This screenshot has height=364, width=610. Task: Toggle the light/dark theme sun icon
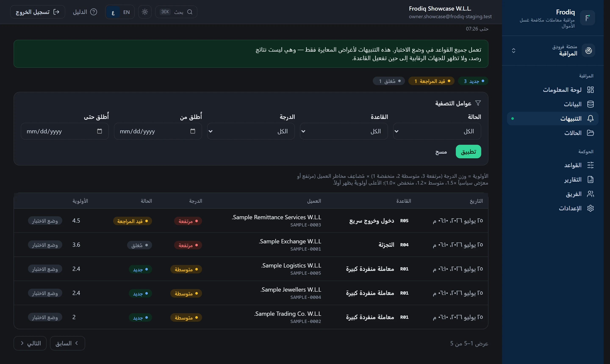(145, 12)
